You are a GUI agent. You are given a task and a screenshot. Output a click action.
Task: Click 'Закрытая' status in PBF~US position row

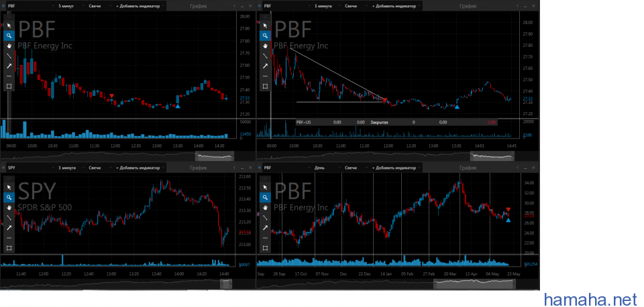380,122
